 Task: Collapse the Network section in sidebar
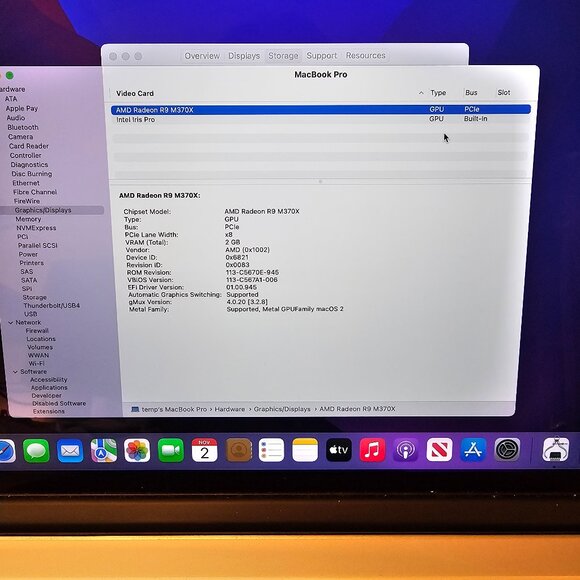pos(11,323)
